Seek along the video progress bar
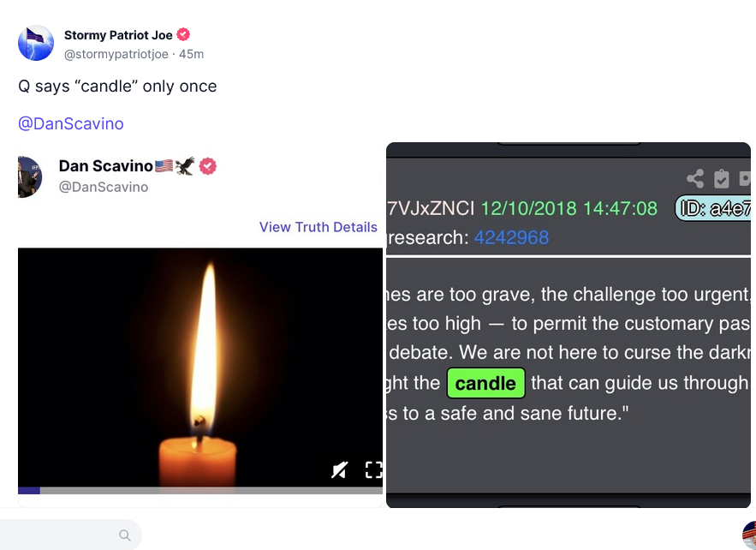Screen dimensions: 756x550 (200, 491)
